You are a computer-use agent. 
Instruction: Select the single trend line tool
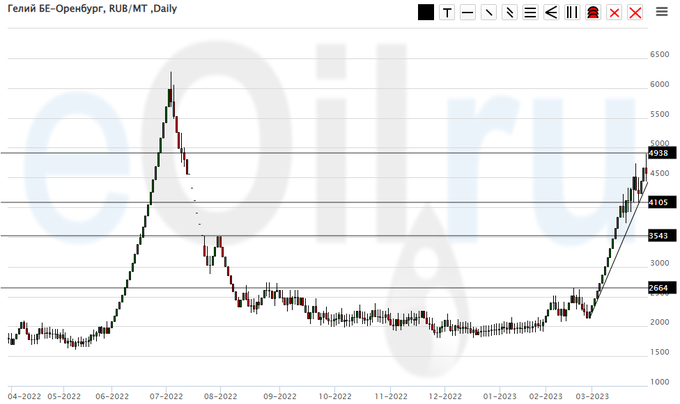pyautogui.click(x=488, y=12)
